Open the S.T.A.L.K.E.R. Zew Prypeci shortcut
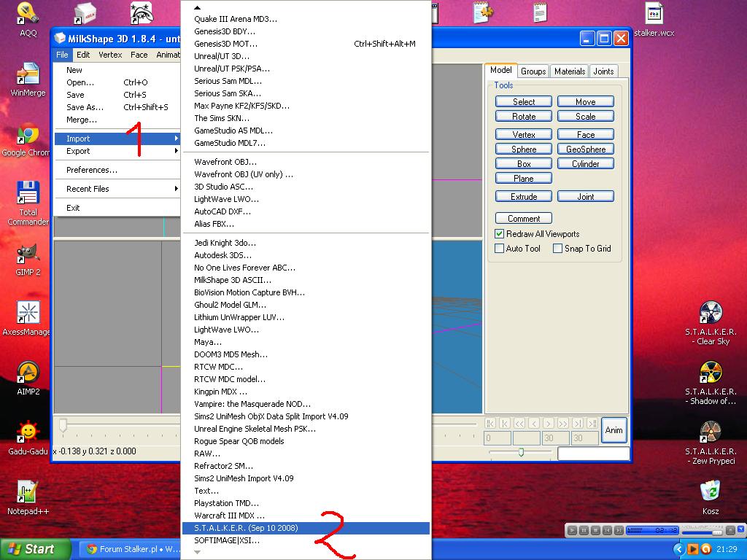The image size is (747, 560). pos(711,443)
